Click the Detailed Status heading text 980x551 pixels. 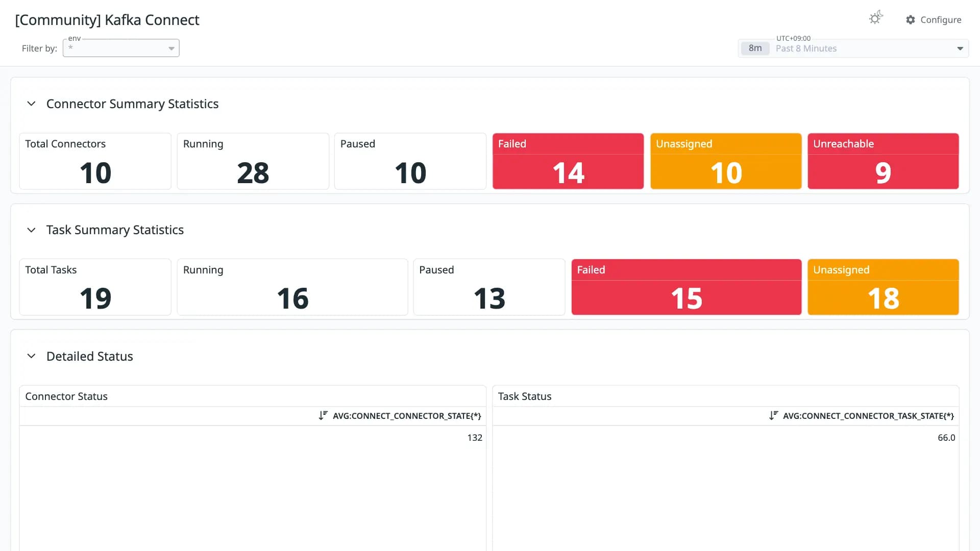point(90,356)
